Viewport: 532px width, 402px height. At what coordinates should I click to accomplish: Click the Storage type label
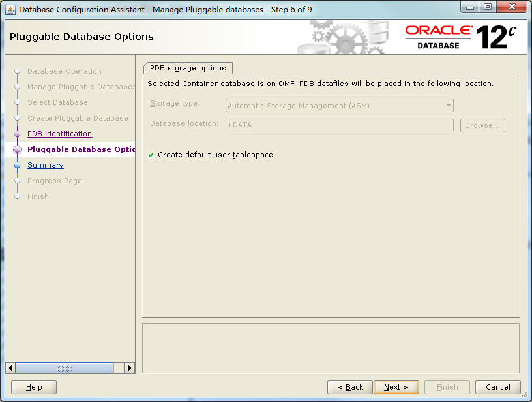[175, 104]
